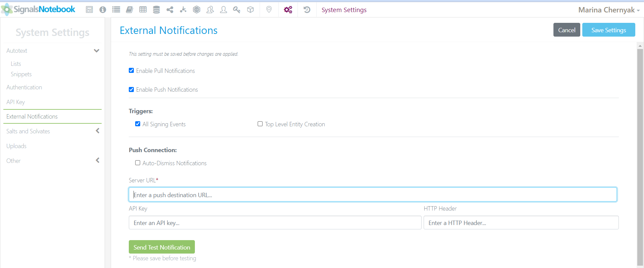The width and height of the screenshot is (644, 268).
Task: Open the notebook book icon
Action: (x=129, y=10)
